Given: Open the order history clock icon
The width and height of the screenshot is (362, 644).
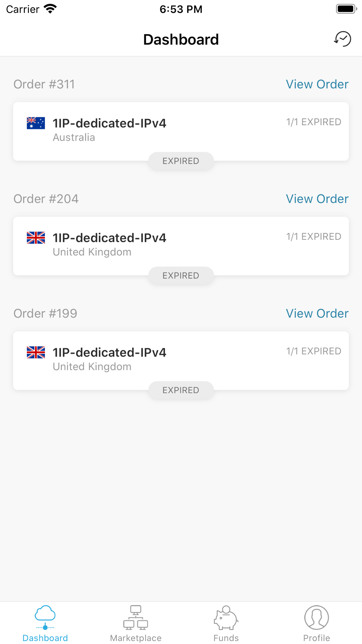Looking at the screenshot, I should (x=342, y=39).
